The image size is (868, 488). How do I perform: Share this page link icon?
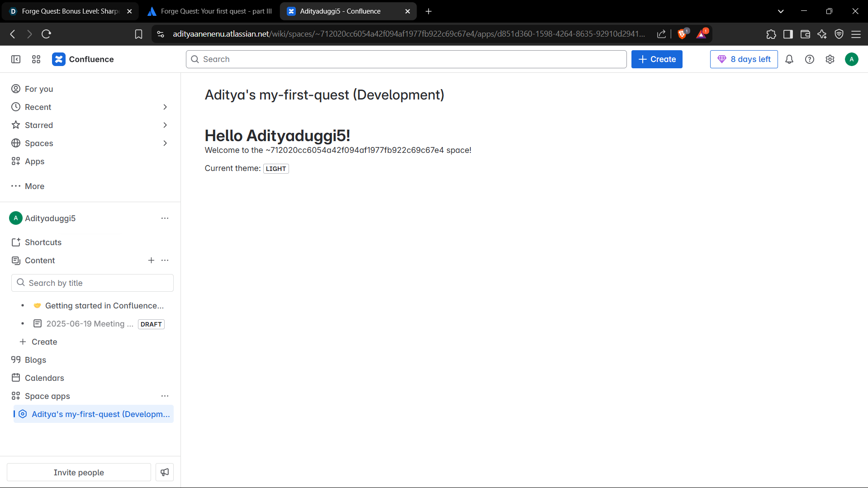tap(661, 34)
